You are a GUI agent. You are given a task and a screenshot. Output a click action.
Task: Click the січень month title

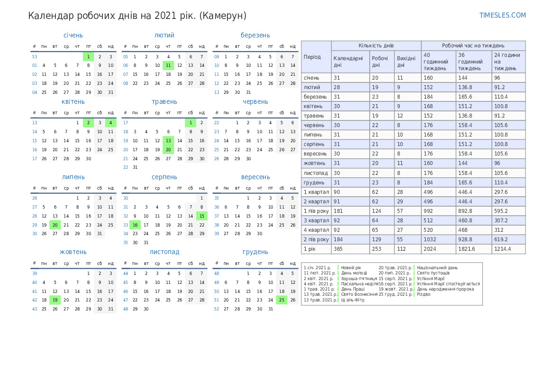tap(73, 35)
